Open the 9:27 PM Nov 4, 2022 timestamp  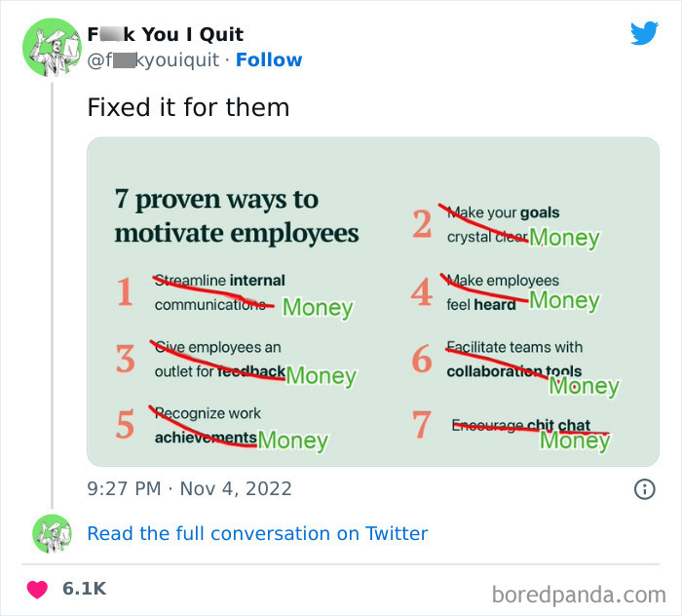point(189,488)
